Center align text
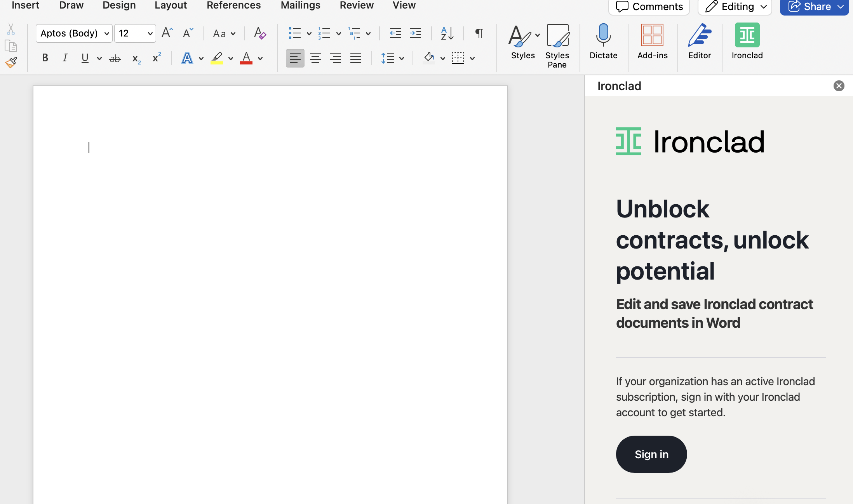Viewport: 853px width, 504px height. coord(315,58)
